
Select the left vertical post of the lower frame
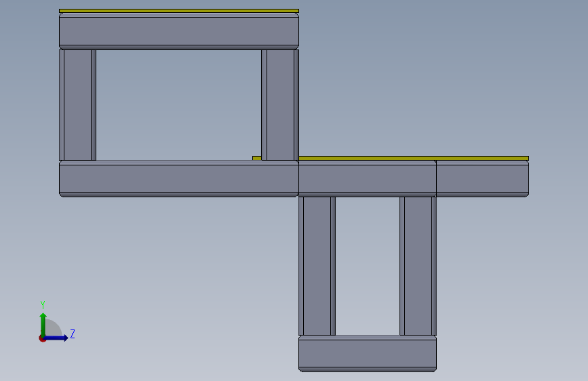point(317,266)
